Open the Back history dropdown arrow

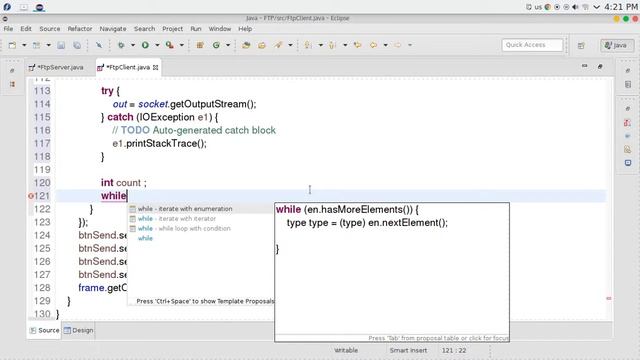click(x=385, y=45)
